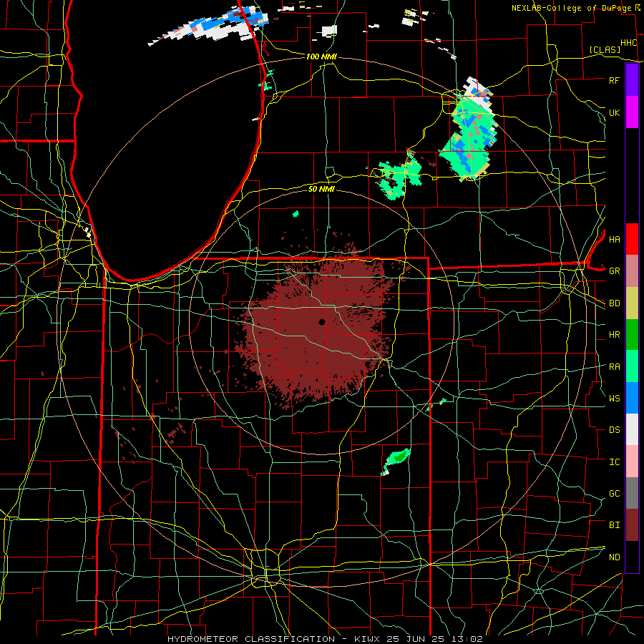Click the IC light pink legend swatch
This screenshot has height=644, width=644.
point(632,462)
